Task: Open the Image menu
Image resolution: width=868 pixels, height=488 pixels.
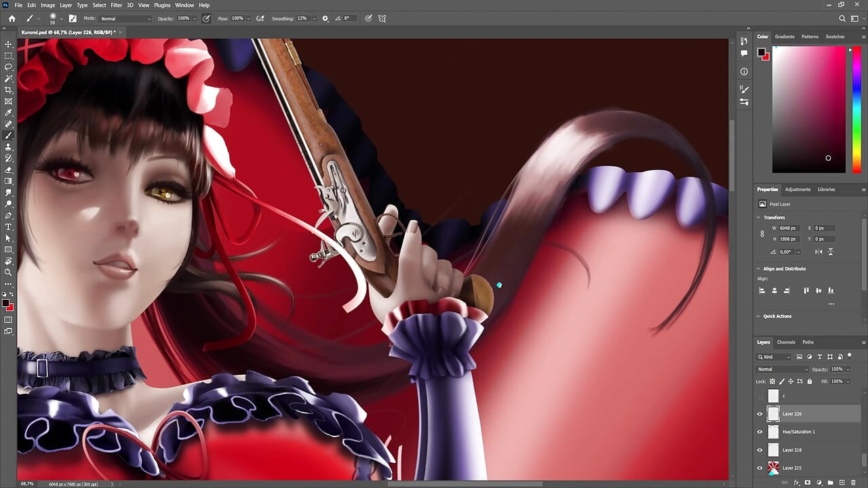Action: pyautogui.click(x=47, y=5)
